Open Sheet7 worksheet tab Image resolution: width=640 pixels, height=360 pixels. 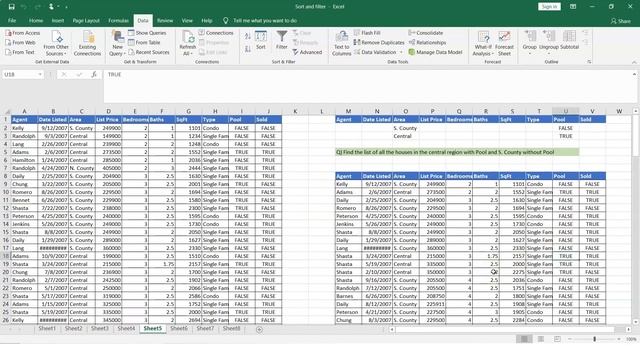pyautogui.click(x=205, y=329)
